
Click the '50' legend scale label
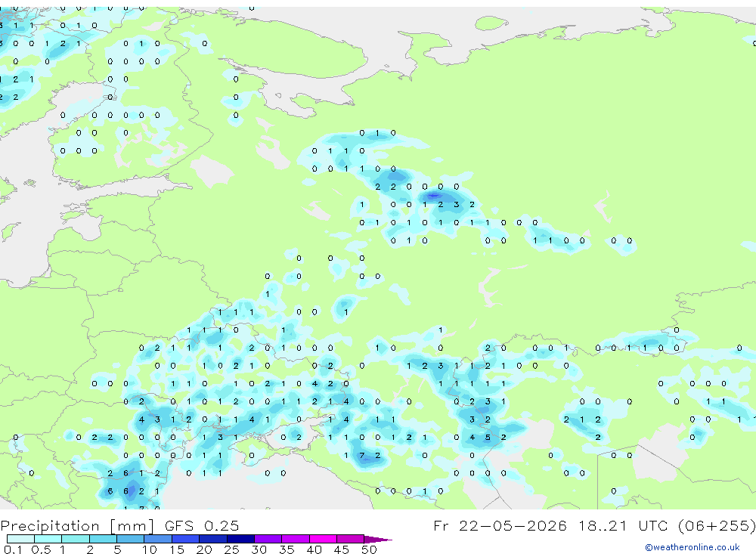[x=369, y=549]
